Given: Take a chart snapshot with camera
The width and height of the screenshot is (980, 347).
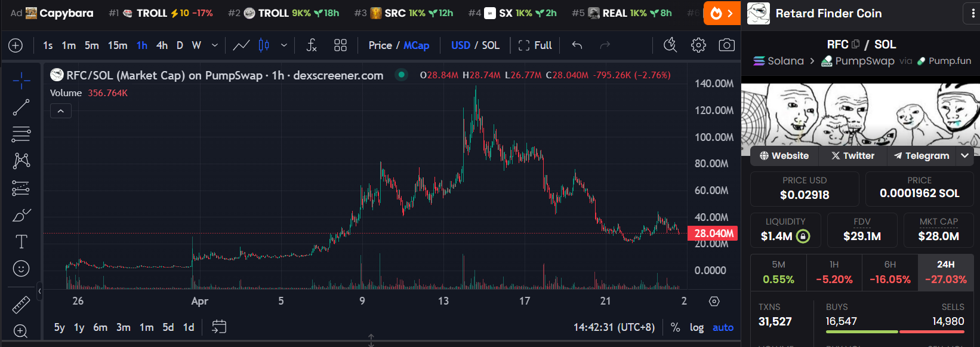Looking at the screenshot, I should pyautogui.click(x=726, y=45).
